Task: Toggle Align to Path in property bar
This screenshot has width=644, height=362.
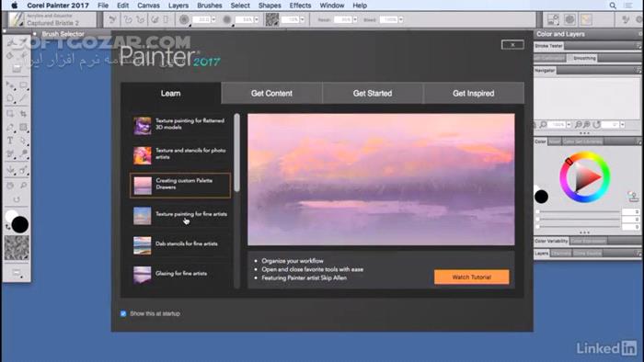Action: click(155, 19)
